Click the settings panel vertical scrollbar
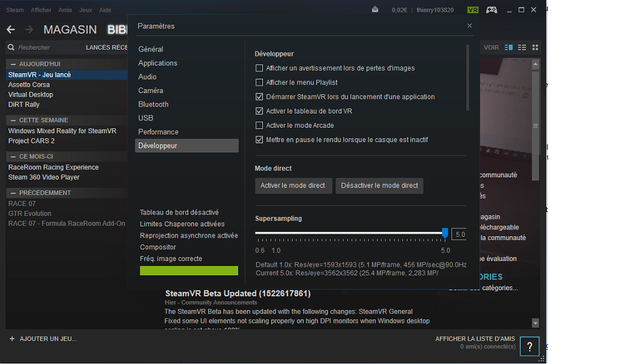The height and width of the screenshot is (364, 635). click(x=468, y=78)
